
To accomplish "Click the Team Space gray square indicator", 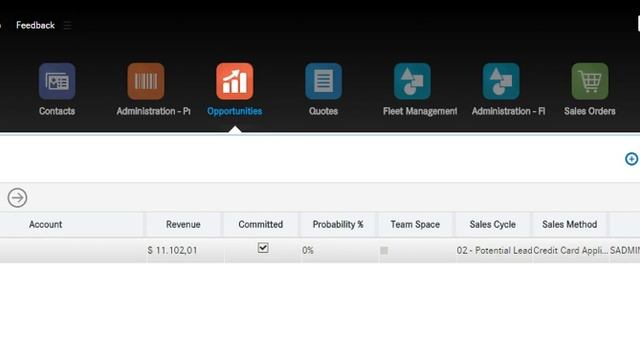I will point(384,251).
